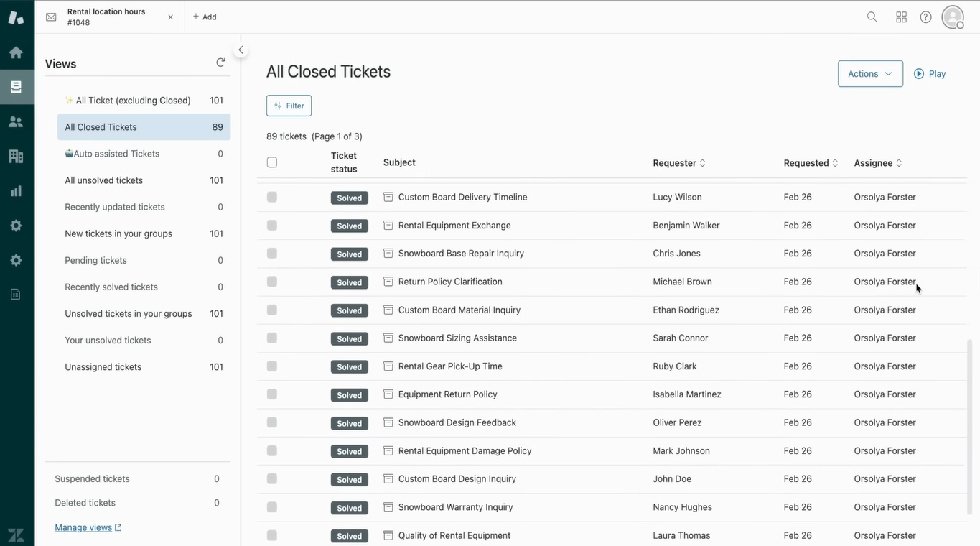Select the All unsolved tickets view

click(x=104, y=180)
